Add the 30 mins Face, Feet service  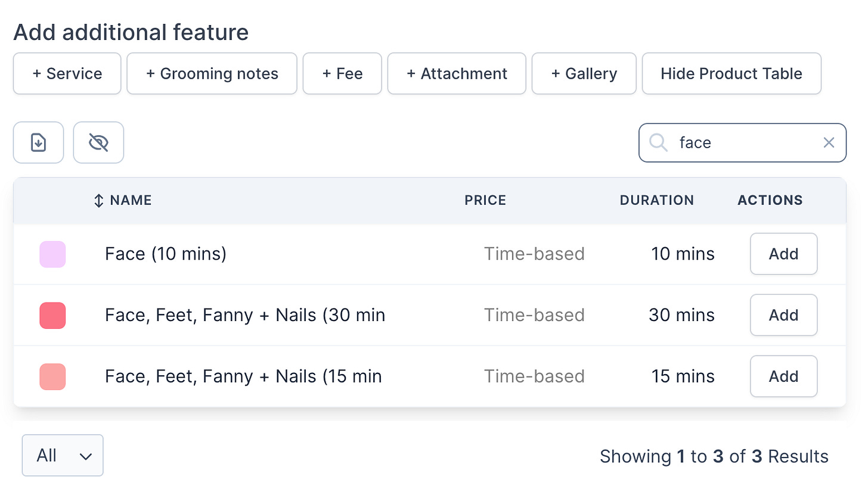[783, 315]
